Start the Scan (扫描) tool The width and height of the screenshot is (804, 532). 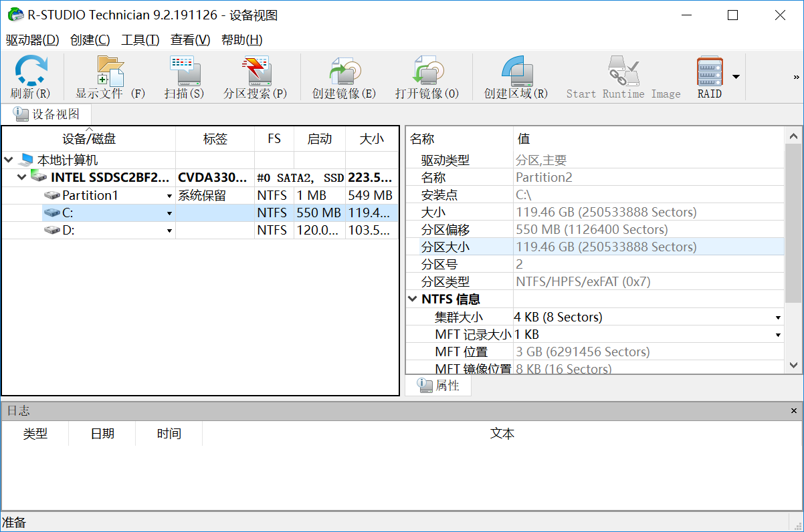click(185, 70)
